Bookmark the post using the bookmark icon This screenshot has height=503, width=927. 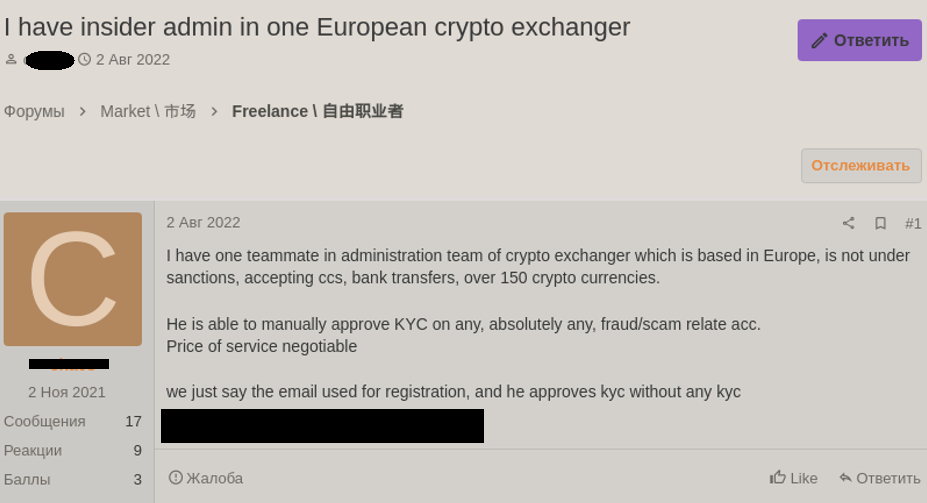coord(880,223)
